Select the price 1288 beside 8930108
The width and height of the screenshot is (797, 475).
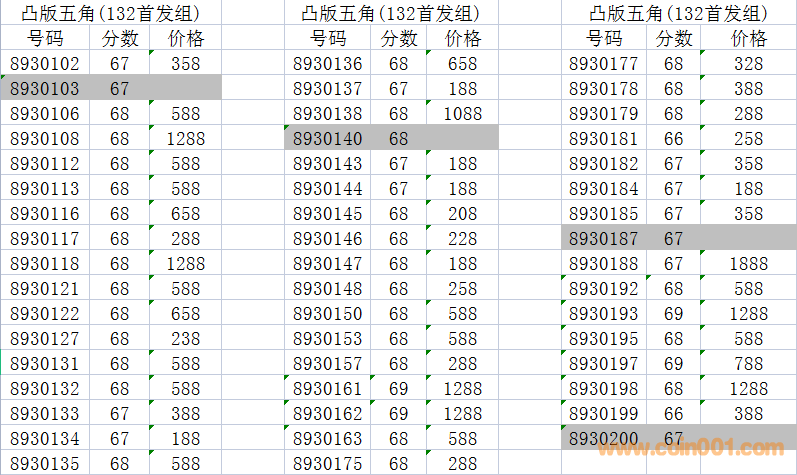(185, 139)
